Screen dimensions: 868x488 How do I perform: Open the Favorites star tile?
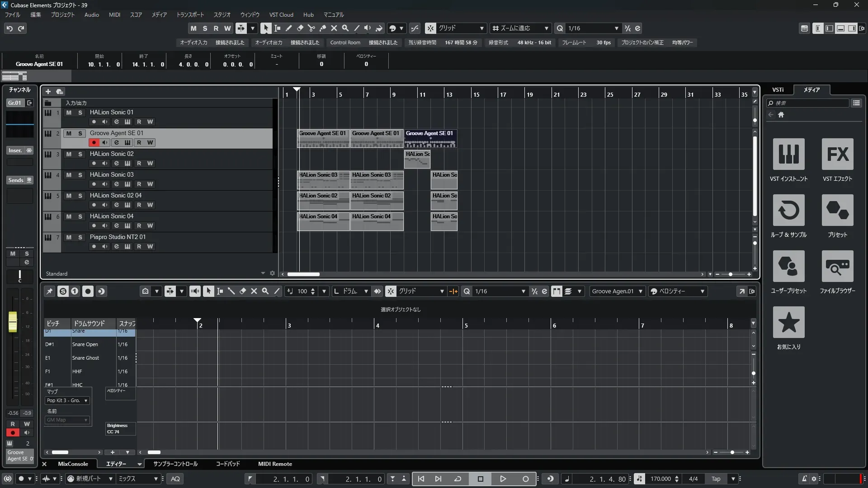coord(788,322)
